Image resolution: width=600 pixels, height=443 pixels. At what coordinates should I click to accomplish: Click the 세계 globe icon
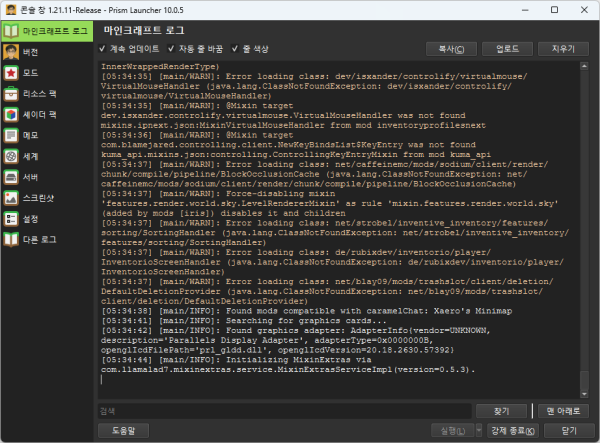(11, 156)
